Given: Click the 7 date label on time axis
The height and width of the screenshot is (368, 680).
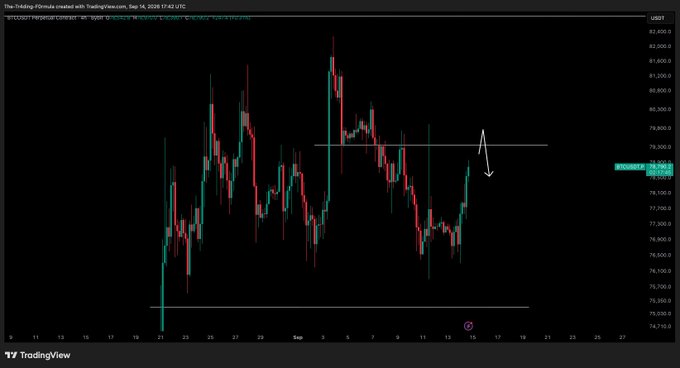Looking at the screenshot, I should click(373, 337).
